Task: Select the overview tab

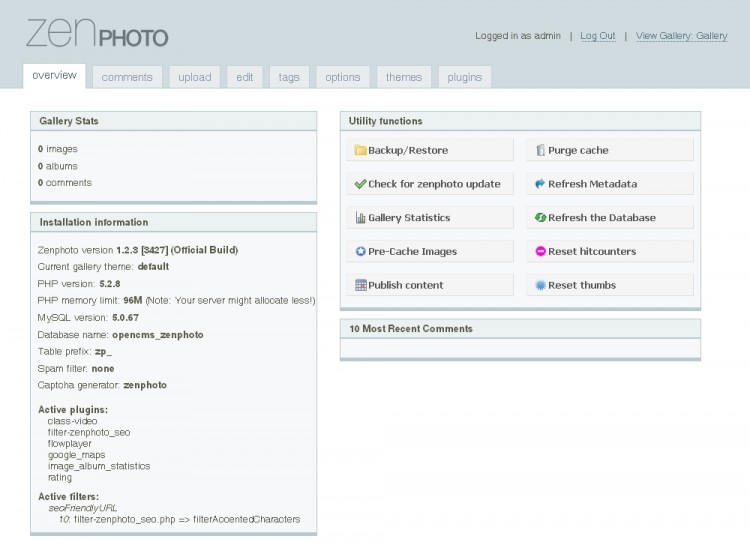Action: 54,76
